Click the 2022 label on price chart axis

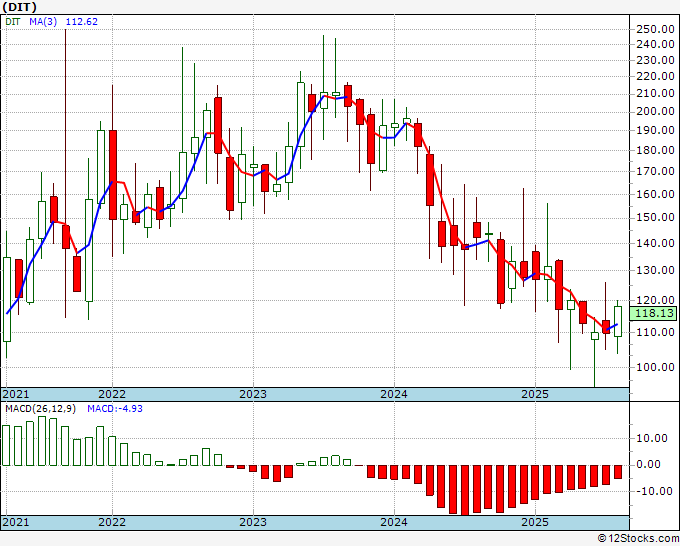coord(112,394)
